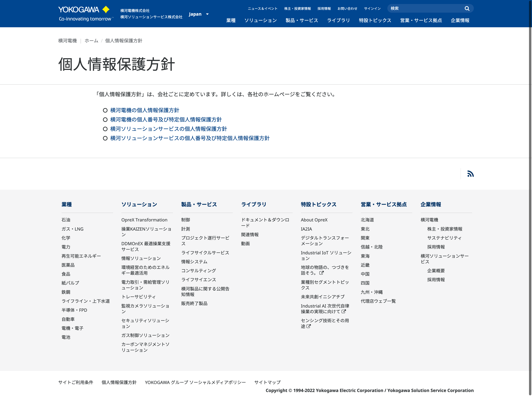This screenshot has height=399, width=532.
Task: Click external link icon after Industrial AI entry
Action: [x=344, y=311]
